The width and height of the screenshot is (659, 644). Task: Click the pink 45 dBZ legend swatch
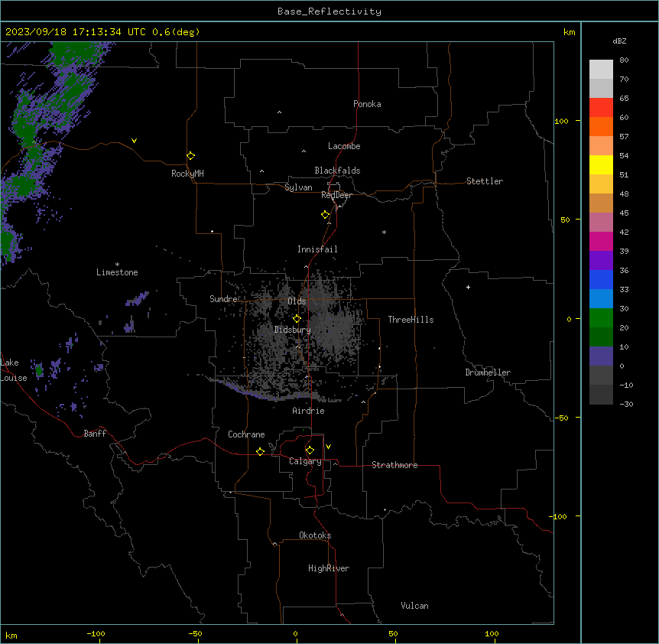click(x=601, y=222)
